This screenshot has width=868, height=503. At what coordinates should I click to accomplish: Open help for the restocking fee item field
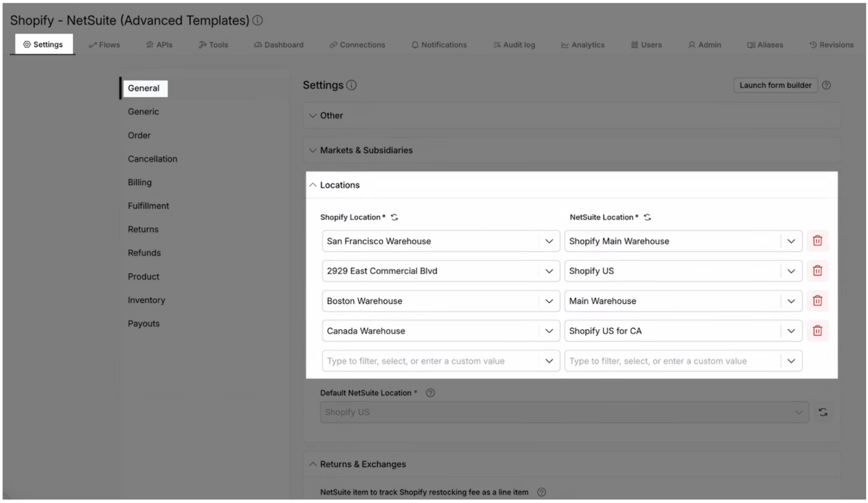(x=541, y=492)
